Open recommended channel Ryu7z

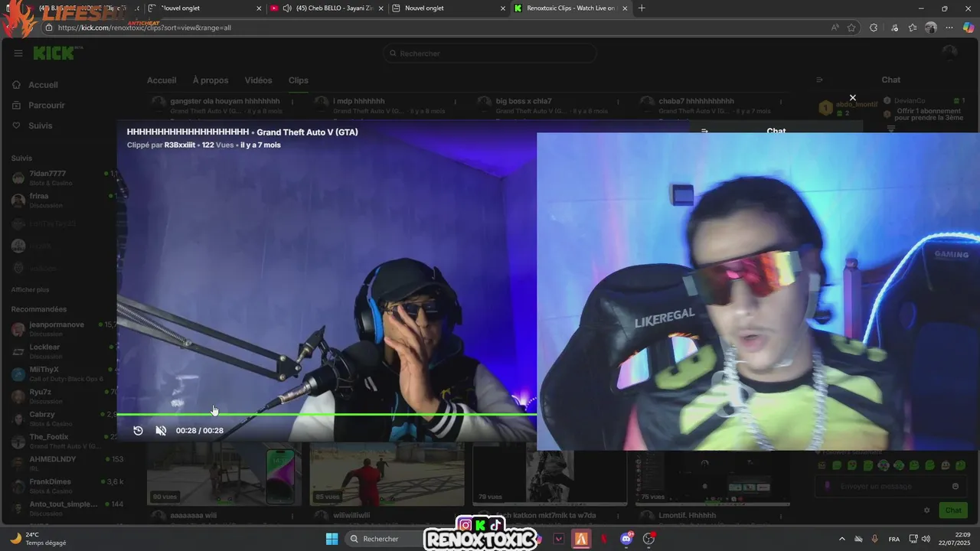(63, 396)
